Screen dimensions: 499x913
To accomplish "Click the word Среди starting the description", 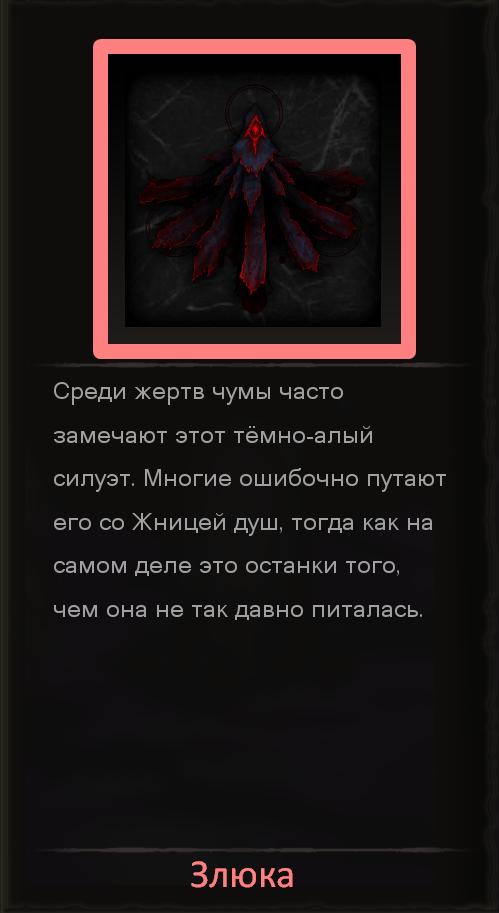I will (x=90, y=392).
